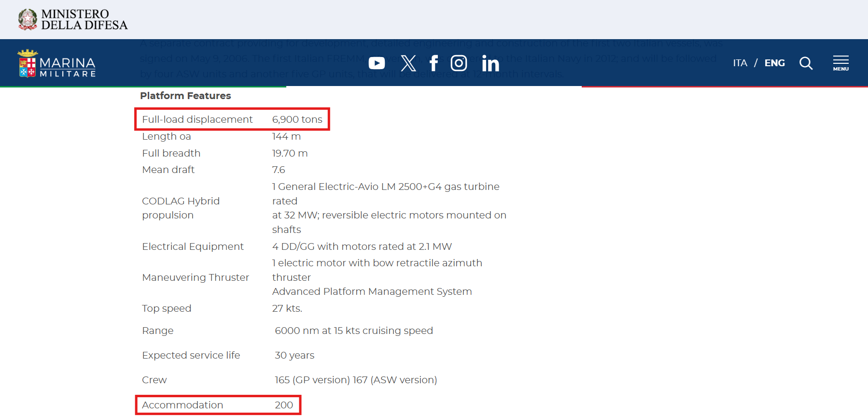This screenshot has height=419, width=868.
Task: Select the Maneuvering Thruster label
Action: (196, 277)
